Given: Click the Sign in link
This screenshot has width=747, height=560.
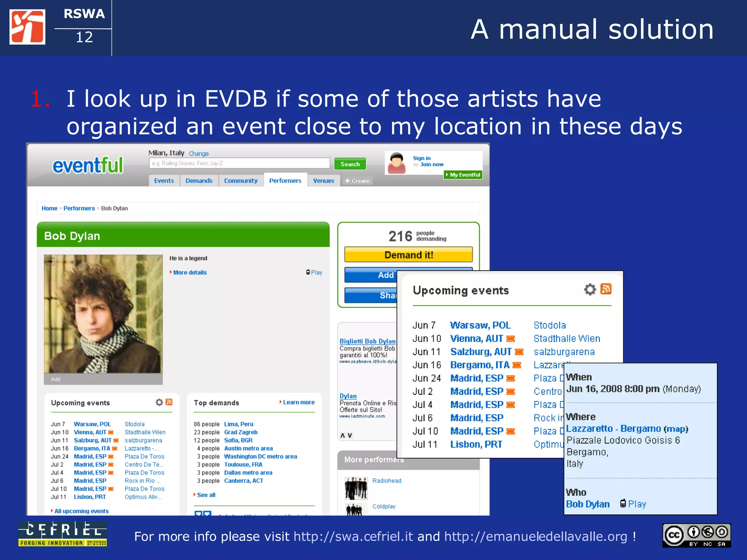Looking at the screenshot, I should pyautogui.click(x=422, y=158).
